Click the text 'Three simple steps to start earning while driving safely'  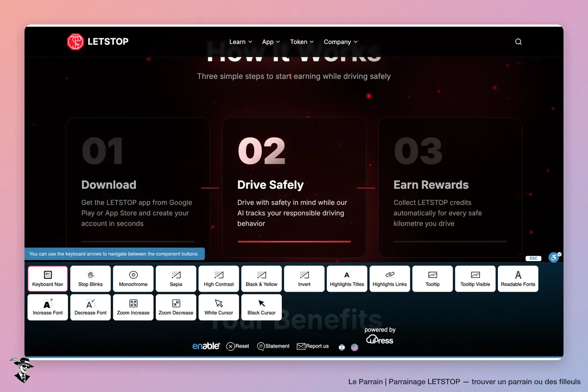pos(294,76)
